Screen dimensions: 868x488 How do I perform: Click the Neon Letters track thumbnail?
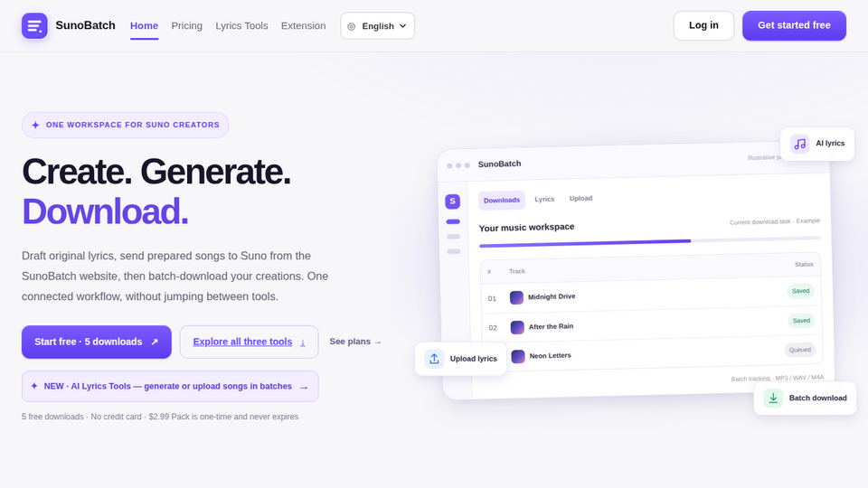click(517, 356)
